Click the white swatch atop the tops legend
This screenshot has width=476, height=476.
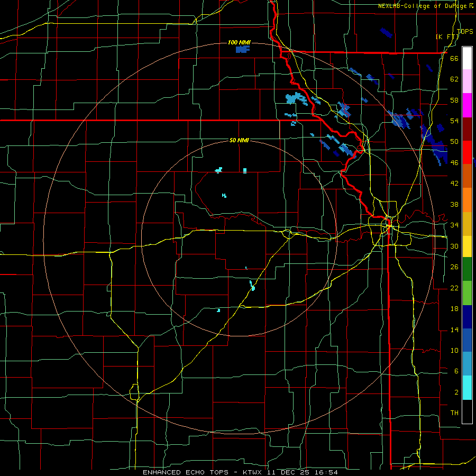[x=467, y=58]
